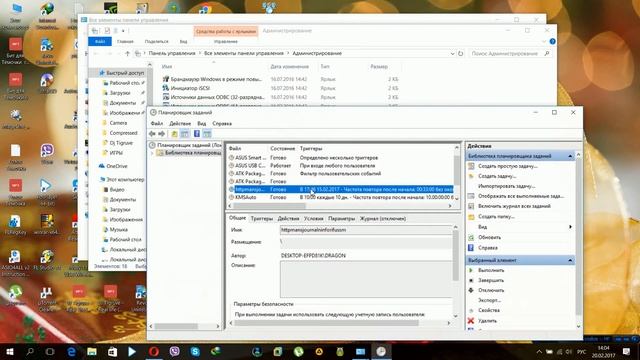Click the blue Help toolbar icon in Task Scheduler
This screenshot has height=360, width=640.
[x=197, y=134]
